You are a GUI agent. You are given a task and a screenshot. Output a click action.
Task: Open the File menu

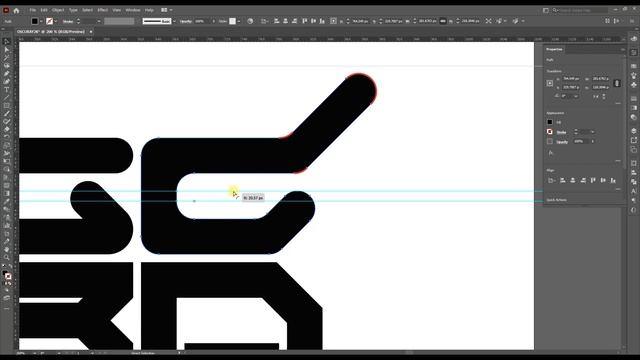click(33, 10)
